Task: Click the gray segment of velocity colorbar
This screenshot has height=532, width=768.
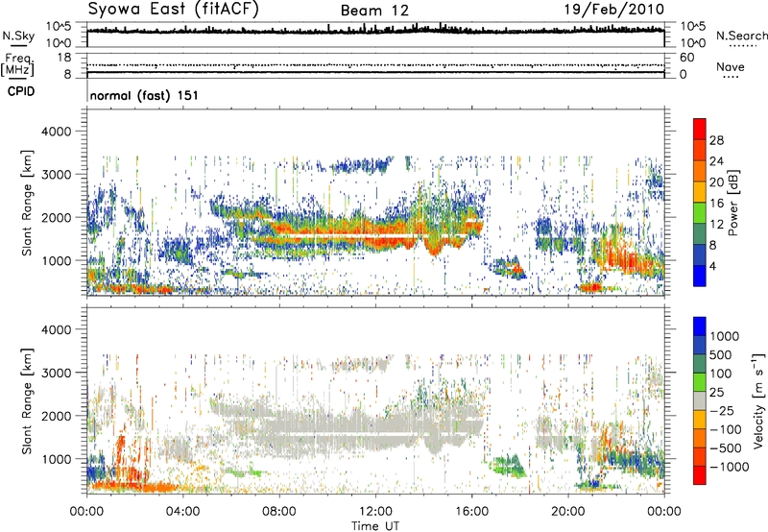Action: [x=700, y=400]
